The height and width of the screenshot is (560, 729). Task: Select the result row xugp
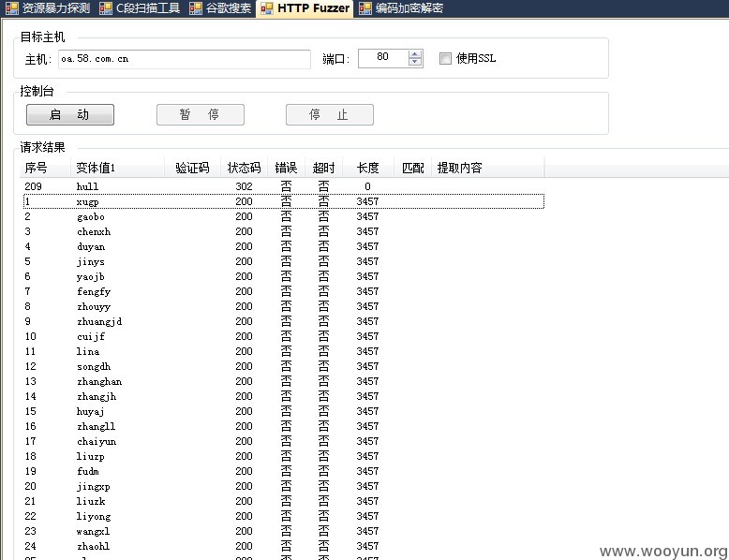284,201
